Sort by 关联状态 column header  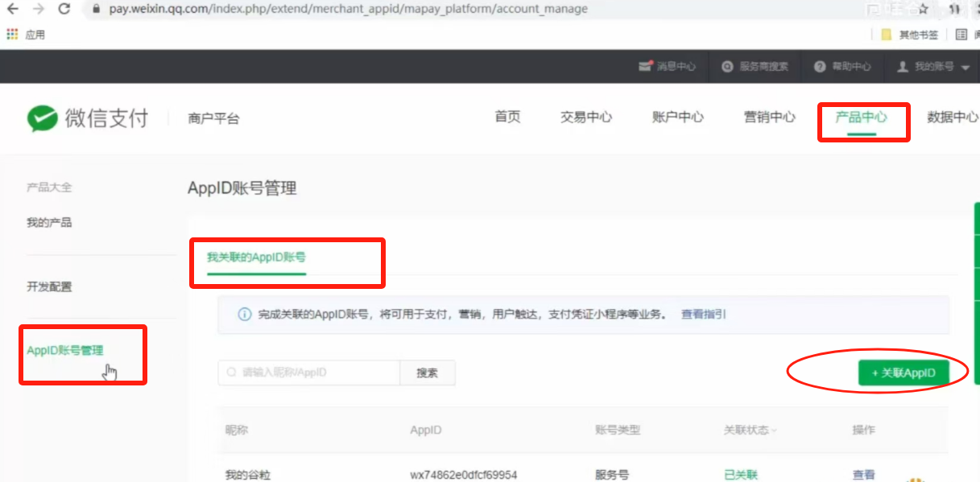(751, 430)
